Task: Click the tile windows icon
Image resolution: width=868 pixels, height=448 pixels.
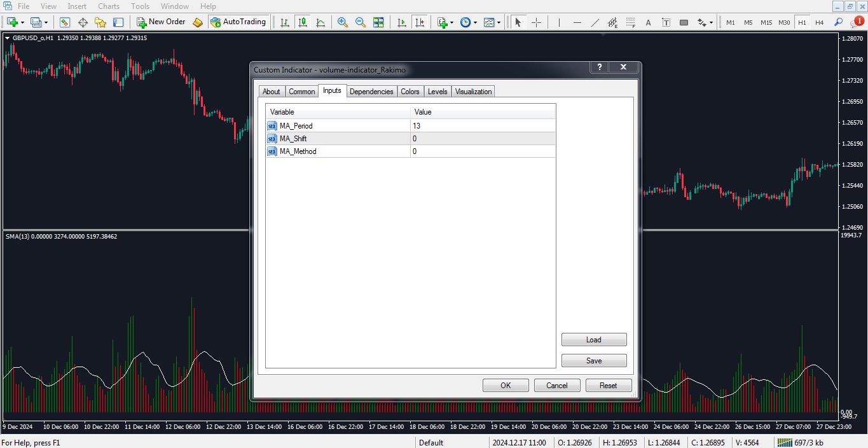Action: [378, 22]
